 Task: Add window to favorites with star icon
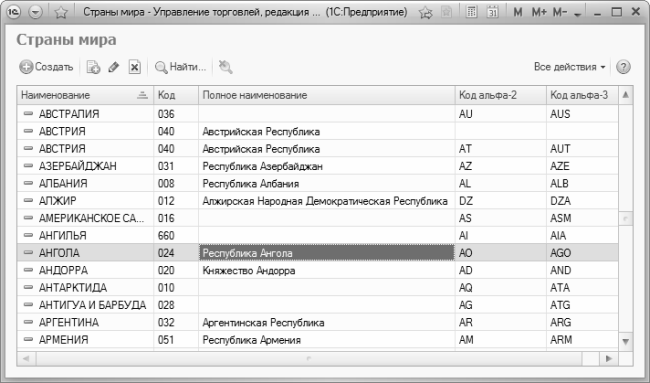(61, 12)
